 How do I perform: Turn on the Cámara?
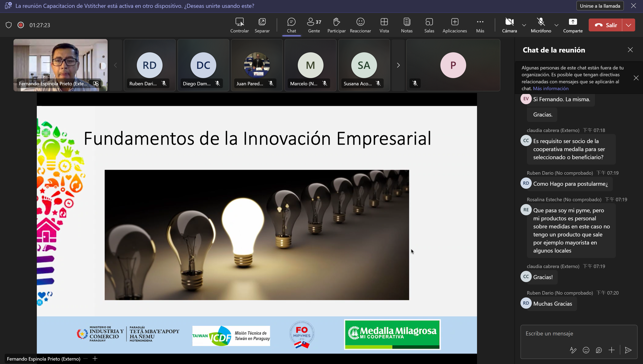click(509, 25)
